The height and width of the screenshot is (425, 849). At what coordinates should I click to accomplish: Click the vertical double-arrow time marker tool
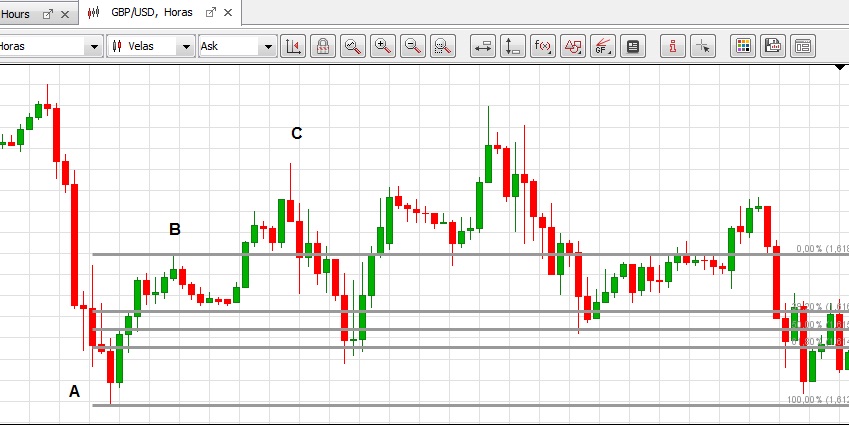pos(513,46)
